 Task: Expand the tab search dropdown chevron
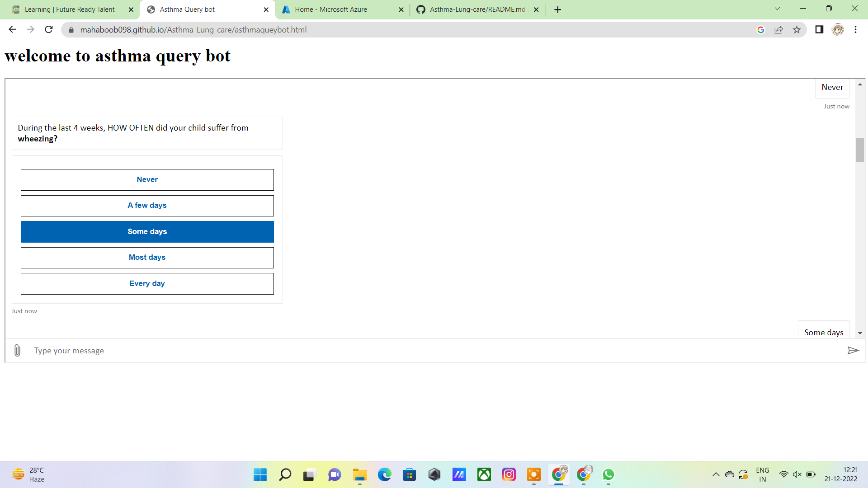tap(777, 9)
